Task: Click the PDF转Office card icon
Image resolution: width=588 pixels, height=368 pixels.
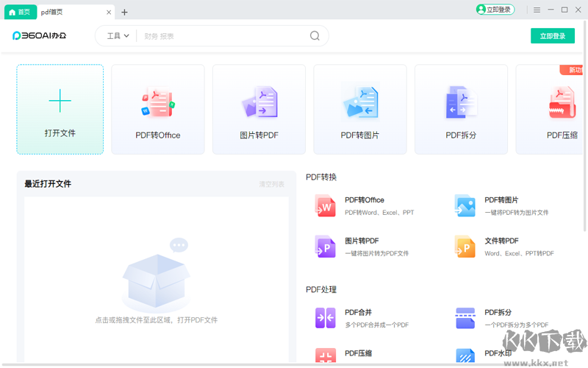Action: [157, 104]
